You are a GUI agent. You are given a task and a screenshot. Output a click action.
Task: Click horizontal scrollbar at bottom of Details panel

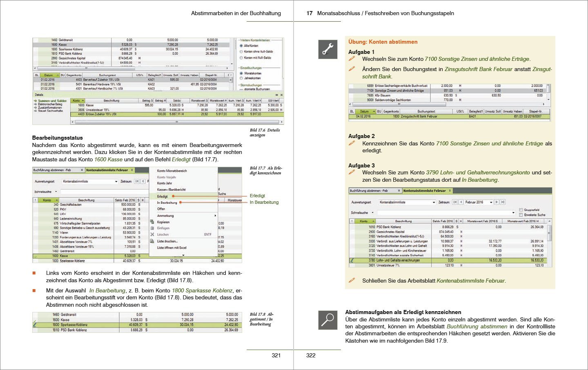176,121
